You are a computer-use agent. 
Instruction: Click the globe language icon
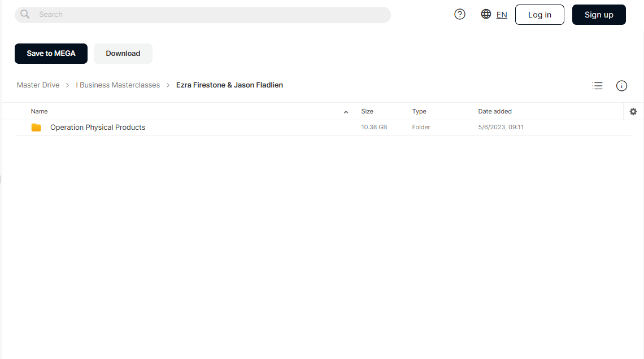(486, 14)
